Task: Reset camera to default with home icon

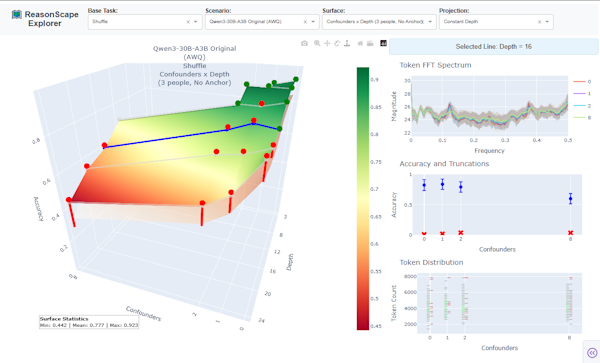Action: coord(360,43)
